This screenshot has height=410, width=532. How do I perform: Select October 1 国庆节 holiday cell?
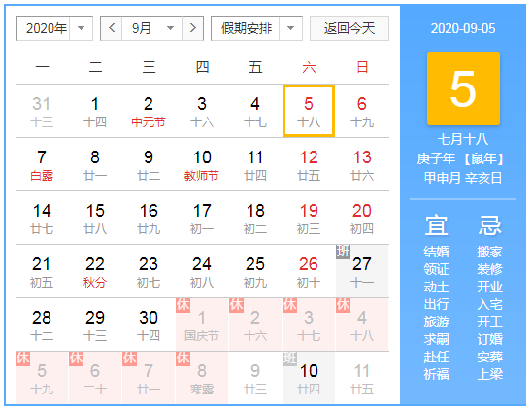(202, 325)
